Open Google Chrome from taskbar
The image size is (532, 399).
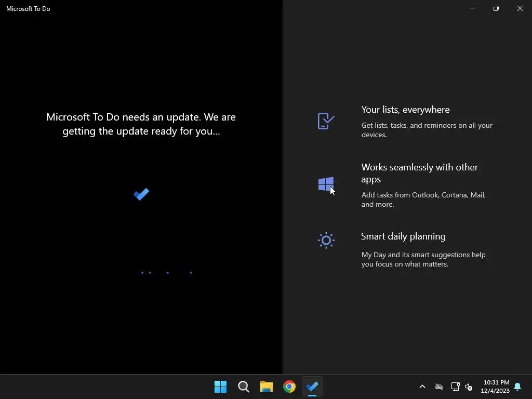[x=289, y=387]
